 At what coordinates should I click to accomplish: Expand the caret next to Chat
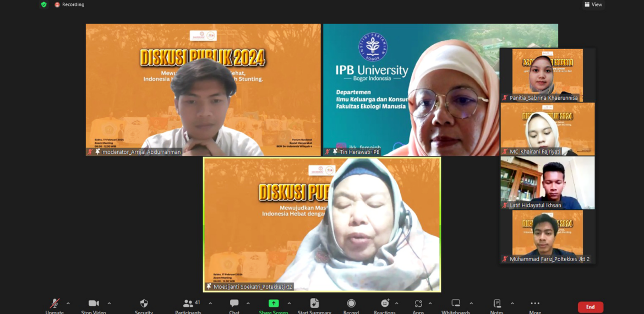tap(248, 304)
